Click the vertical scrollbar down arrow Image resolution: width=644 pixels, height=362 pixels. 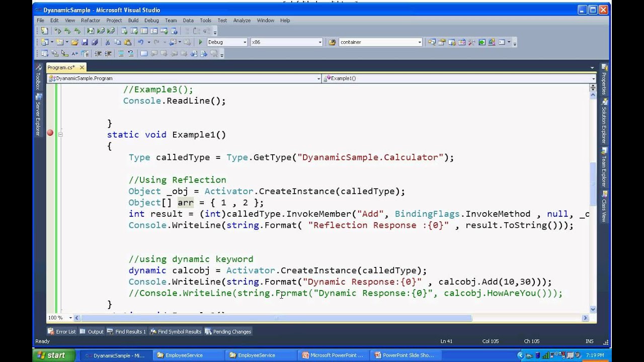593,309
